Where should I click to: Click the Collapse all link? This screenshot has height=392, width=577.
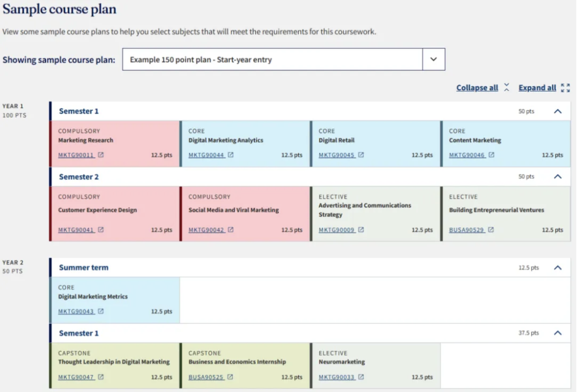[477, 88]
